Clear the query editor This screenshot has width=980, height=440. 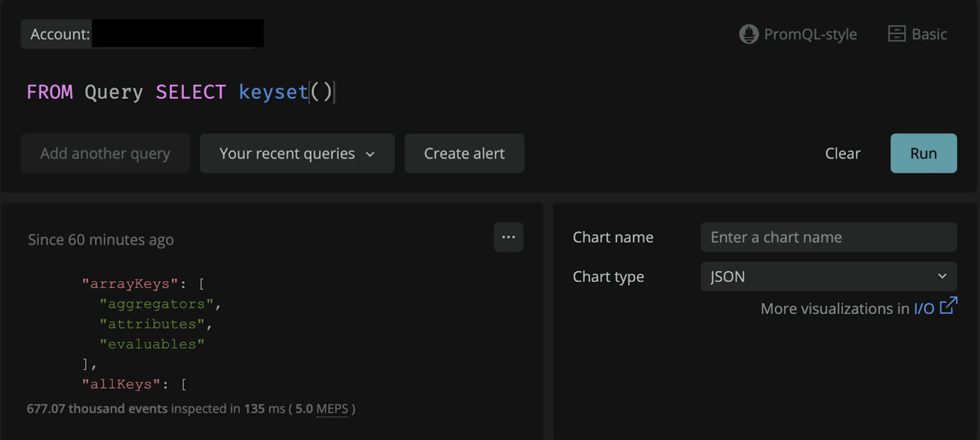[843, 153]
